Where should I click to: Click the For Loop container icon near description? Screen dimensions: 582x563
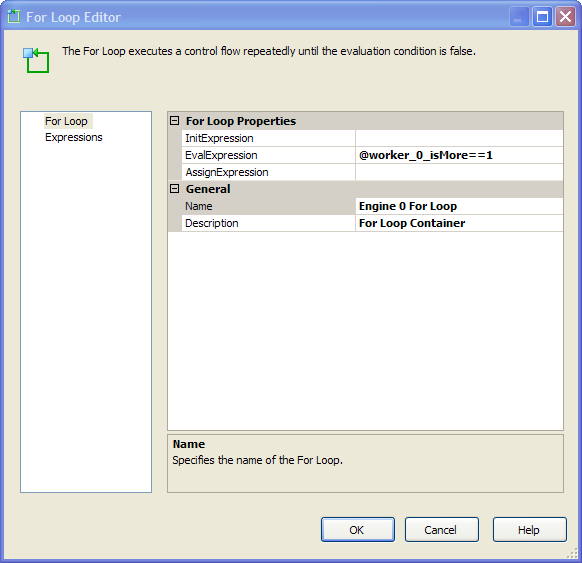tap(36, 60)
